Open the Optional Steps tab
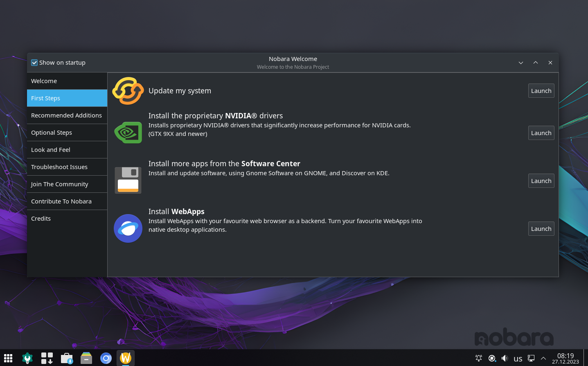This screenshot has width=588, height=366. (x=67, y=133)
